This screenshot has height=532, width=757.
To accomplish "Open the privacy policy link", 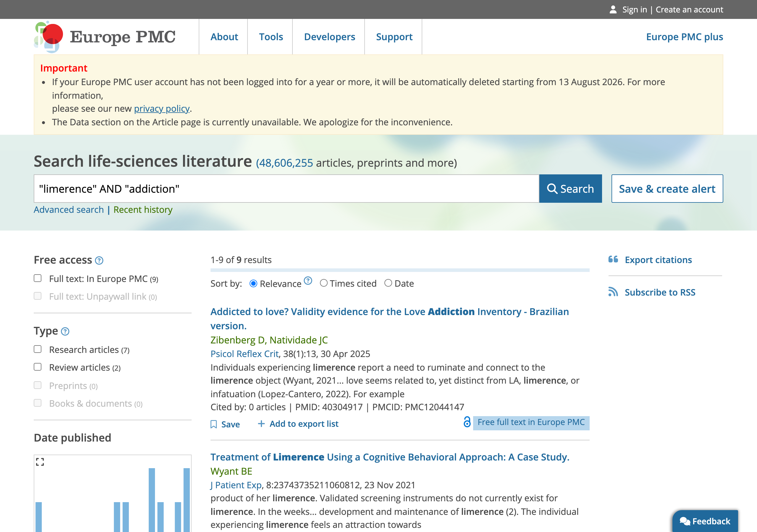I will coord(161,108).
